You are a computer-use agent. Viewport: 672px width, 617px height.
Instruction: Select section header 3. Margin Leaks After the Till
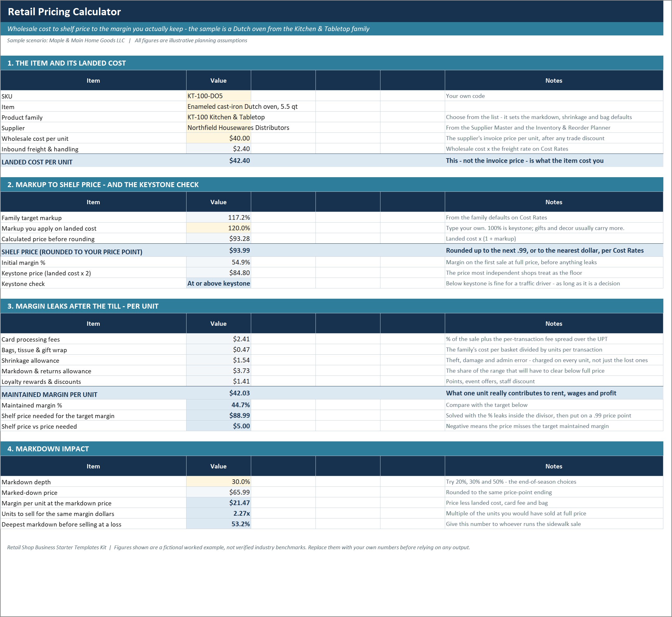[x=332, y=306]
